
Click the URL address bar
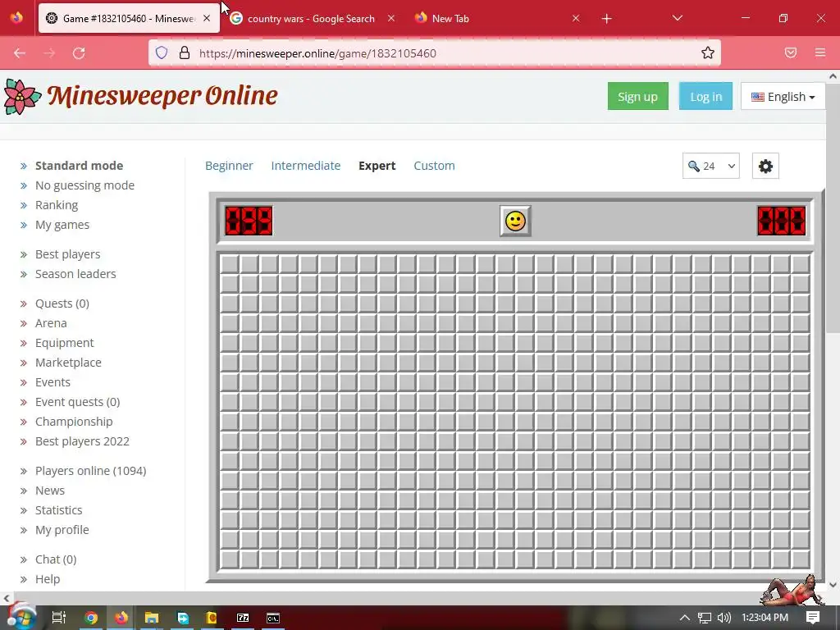click(435, 52)
